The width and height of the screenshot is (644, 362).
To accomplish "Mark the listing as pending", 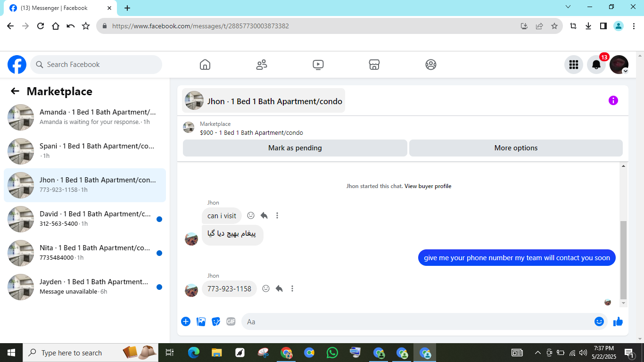I will click(295, 148).
